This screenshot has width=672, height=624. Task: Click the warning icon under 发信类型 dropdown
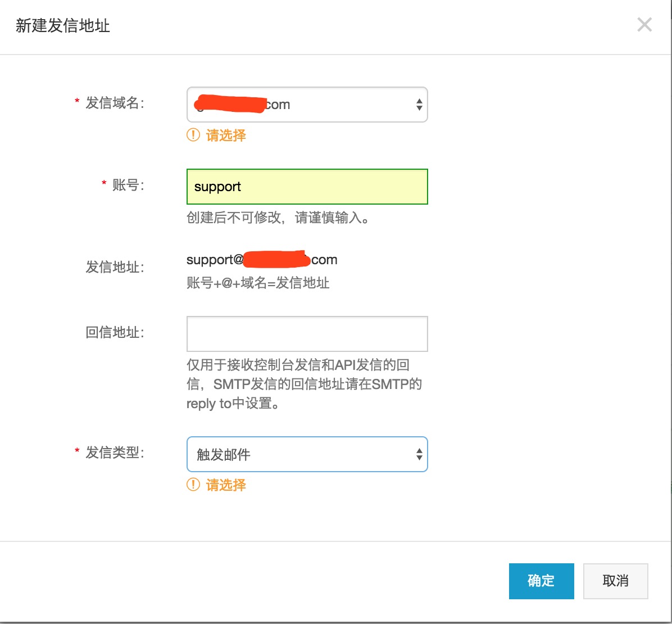[x=193, y=485]
